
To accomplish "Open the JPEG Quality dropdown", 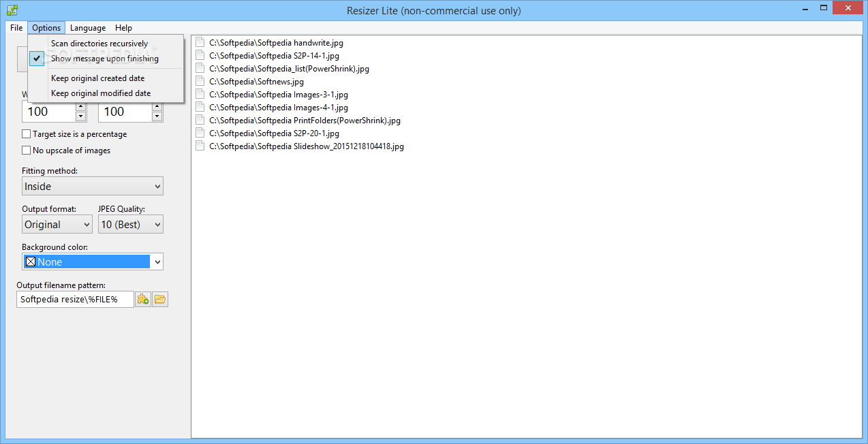I will pyautogui.click(x=131, y=224).
